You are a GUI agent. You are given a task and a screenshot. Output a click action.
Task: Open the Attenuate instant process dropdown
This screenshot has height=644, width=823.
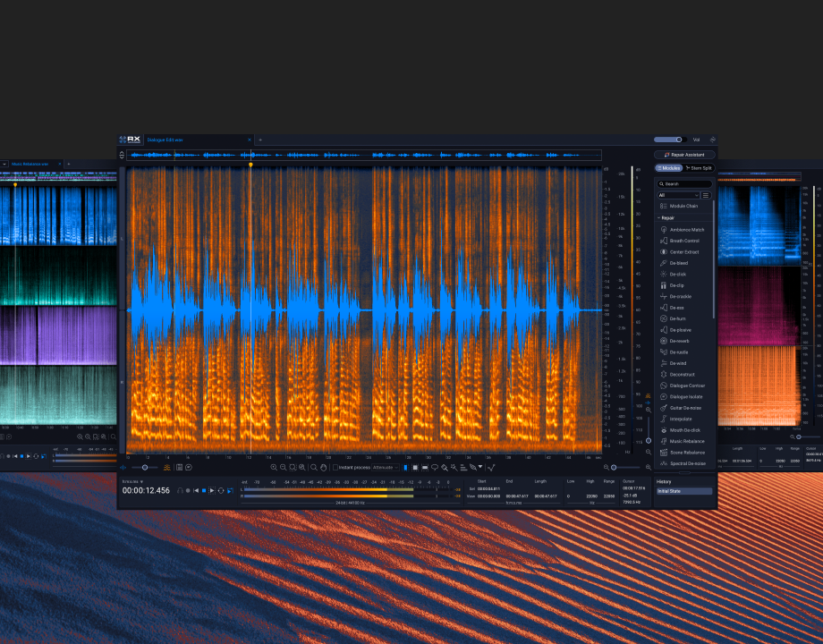click(x=386, y=467)
